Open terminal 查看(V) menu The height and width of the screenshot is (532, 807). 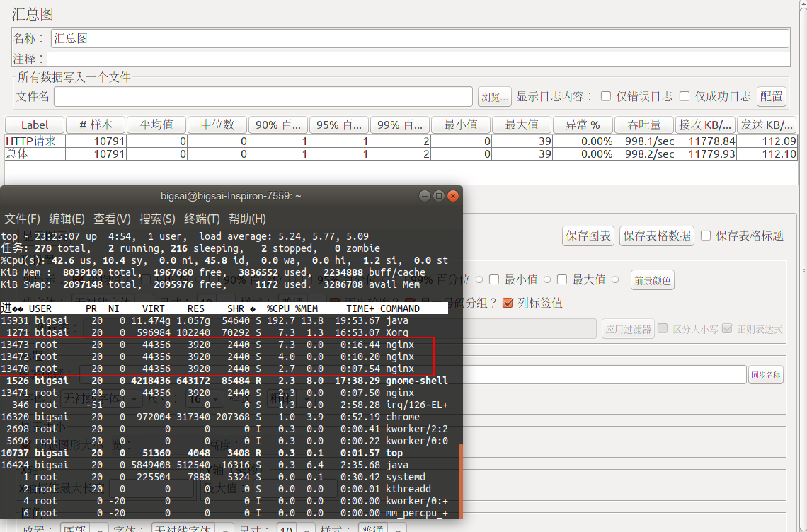pyautogui.click(x=112, y=219)
